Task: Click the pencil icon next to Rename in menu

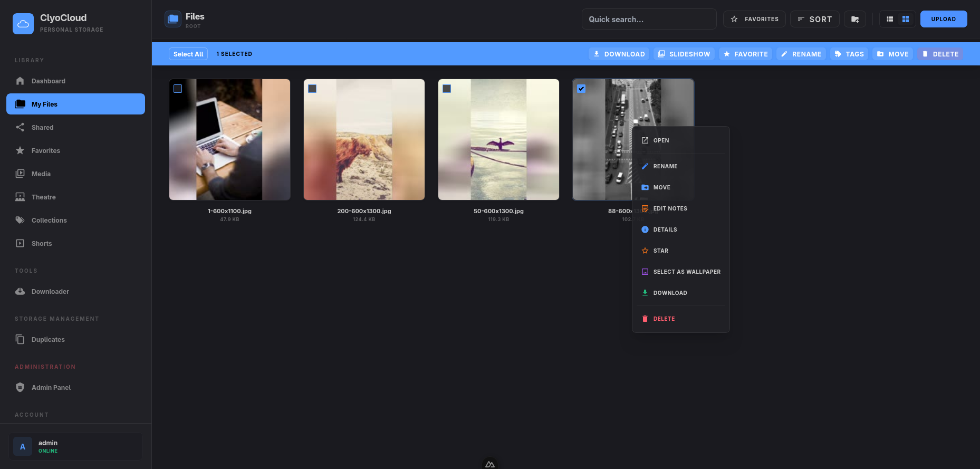Action: point(645,166)
